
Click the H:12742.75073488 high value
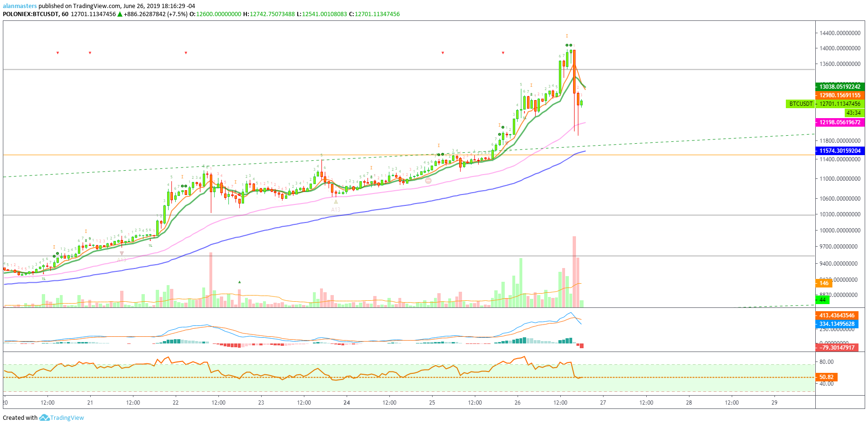tap(269, 14)
